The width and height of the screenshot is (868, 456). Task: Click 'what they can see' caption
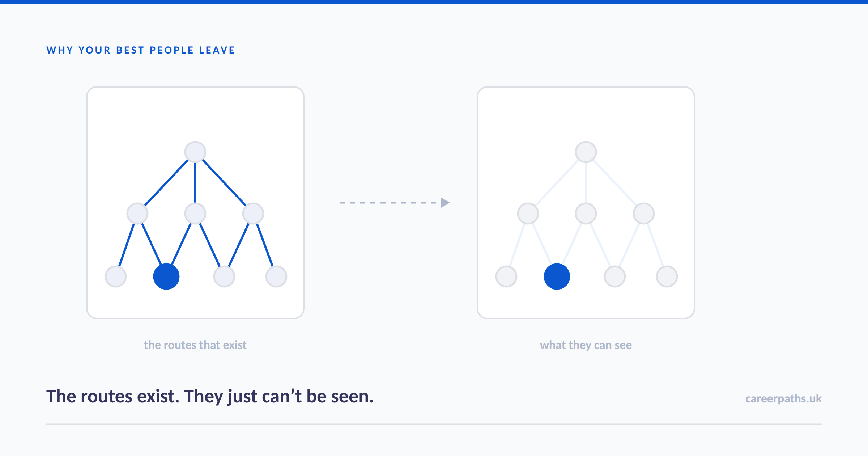586,345
